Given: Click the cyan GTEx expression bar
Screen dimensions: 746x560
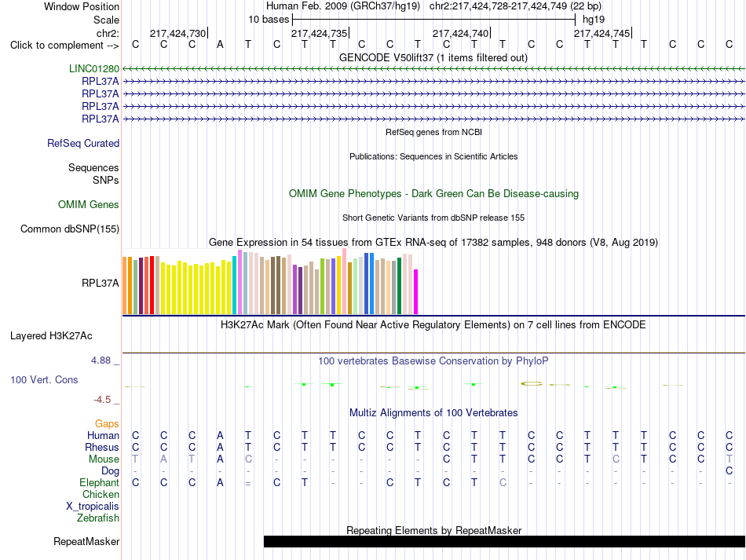Looking at the screenshot, I should pyautogui.click(x=235, y=285).
